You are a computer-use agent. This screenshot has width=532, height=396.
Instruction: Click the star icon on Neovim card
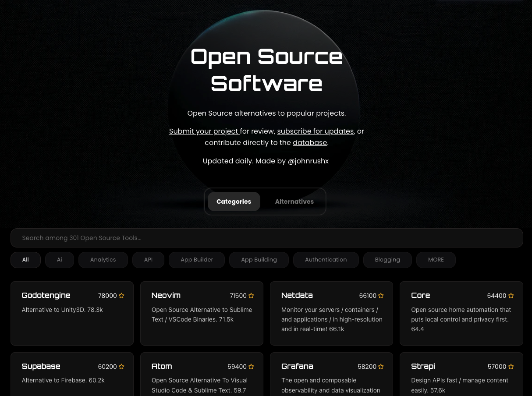point(251,296)
